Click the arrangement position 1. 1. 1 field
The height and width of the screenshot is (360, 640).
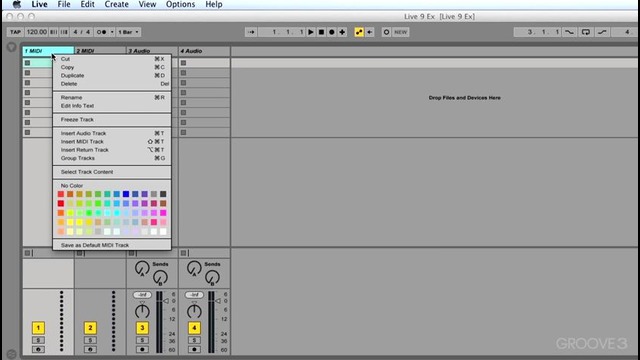pos(282,32)
